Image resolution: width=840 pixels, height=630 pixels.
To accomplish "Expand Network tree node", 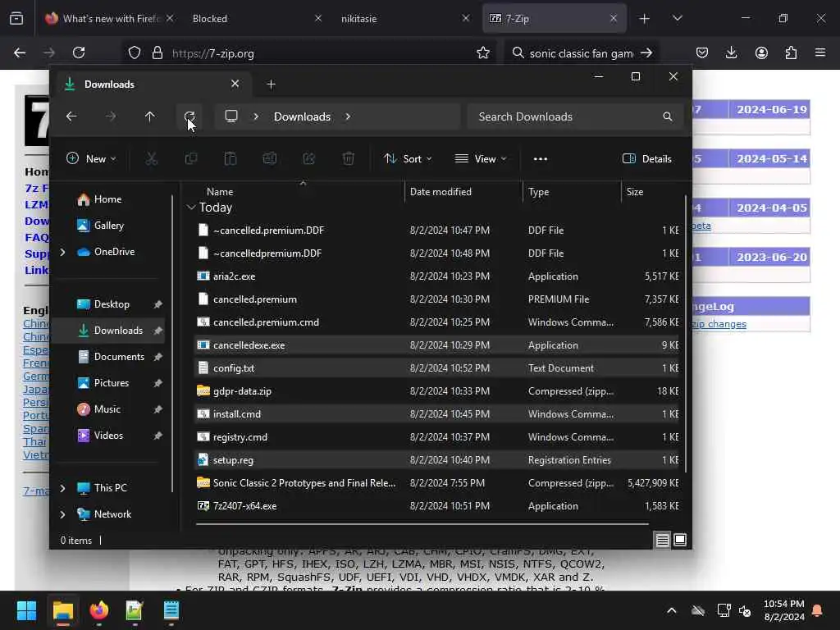I will (62, 514).
